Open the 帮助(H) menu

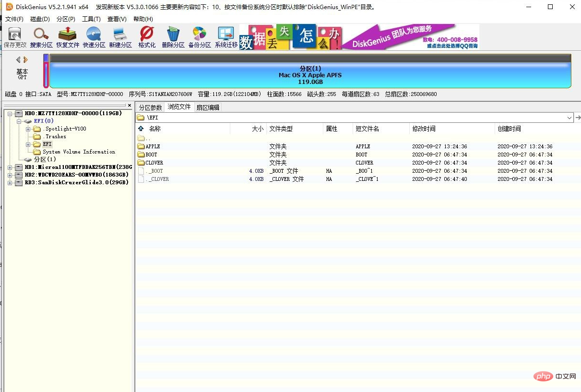143,19
